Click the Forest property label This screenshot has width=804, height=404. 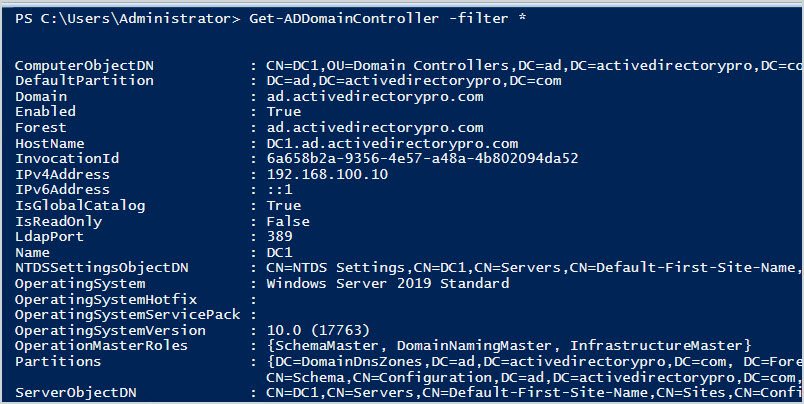pyautogui.click(x=41, y=128)
